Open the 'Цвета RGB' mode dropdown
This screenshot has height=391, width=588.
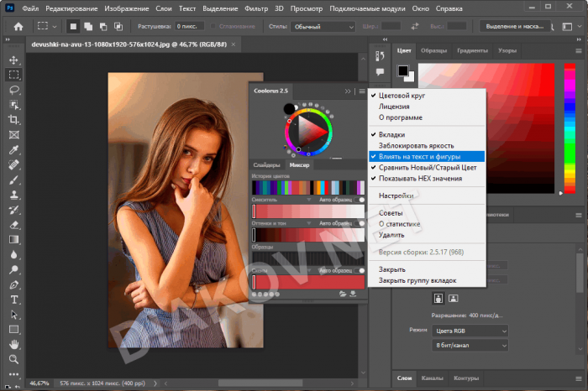click(x=470, y=331)
